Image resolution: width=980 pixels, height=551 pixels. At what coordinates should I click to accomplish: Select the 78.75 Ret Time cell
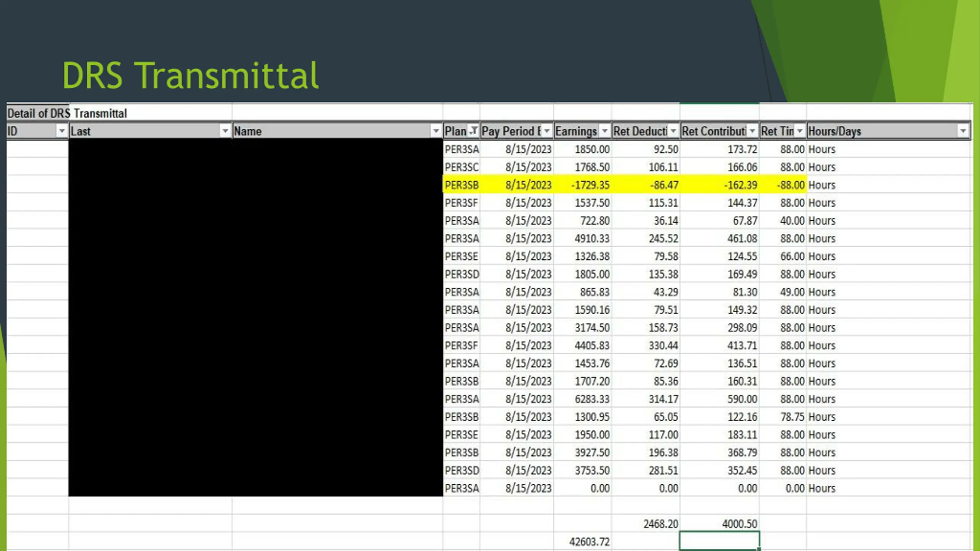[783, 417]
